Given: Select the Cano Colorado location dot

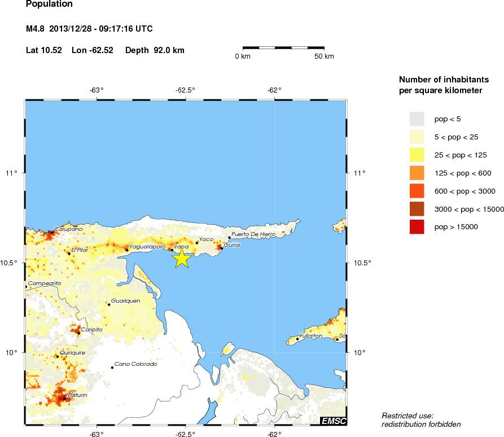Looking at the screenshot, I should [112, 368].
